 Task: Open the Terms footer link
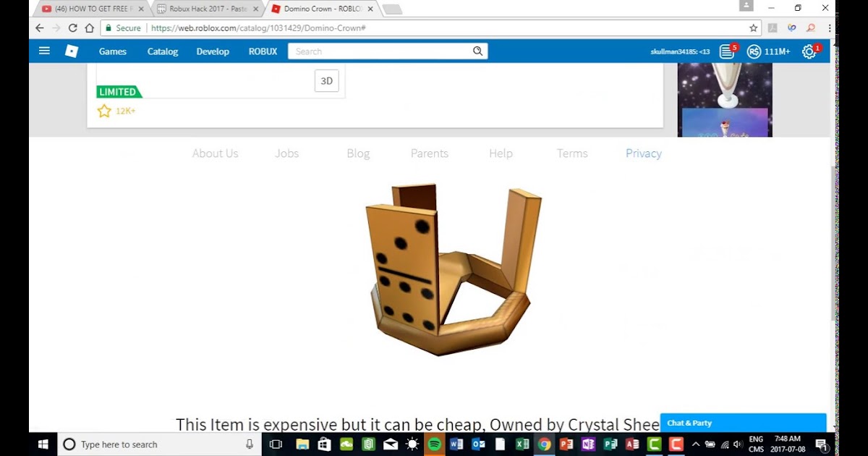pyautogui.click(x=572, y=153)
